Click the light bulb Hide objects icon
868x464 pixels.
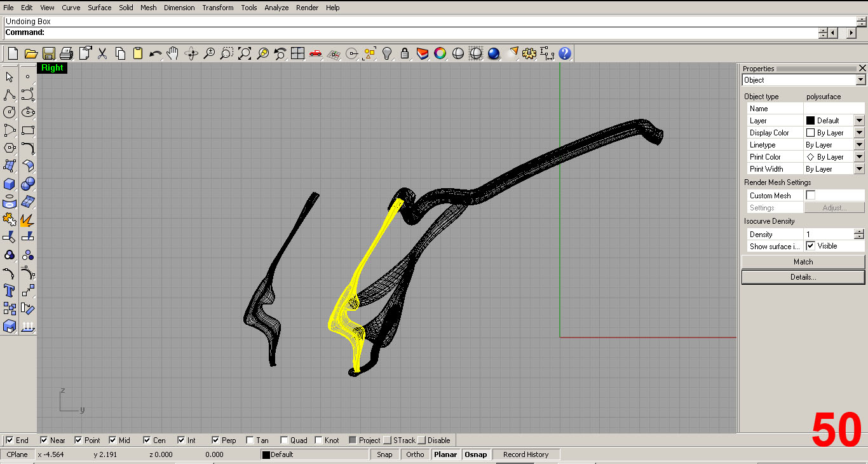(386, 53)
